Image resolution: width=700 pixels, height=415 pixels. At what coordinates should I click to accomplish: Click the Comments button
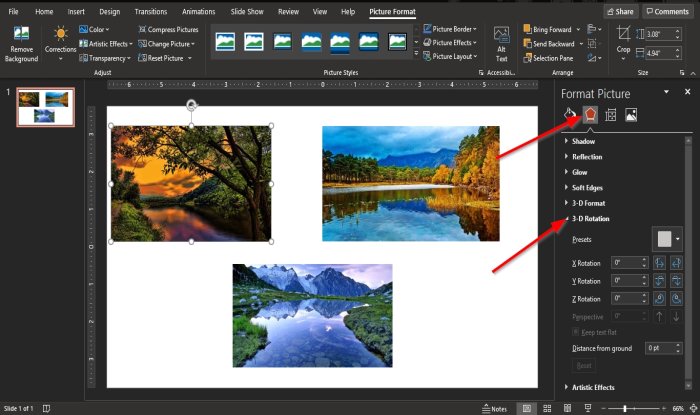tap(666, 11)
